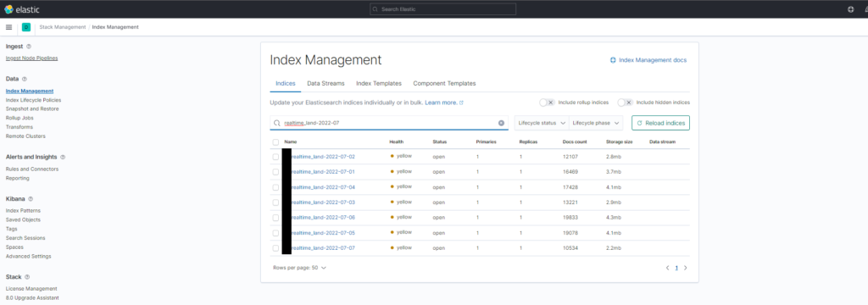The height and width of the screenshot is (305, 868).
Task: Click the Search Elastic input field
Action: 442,9
